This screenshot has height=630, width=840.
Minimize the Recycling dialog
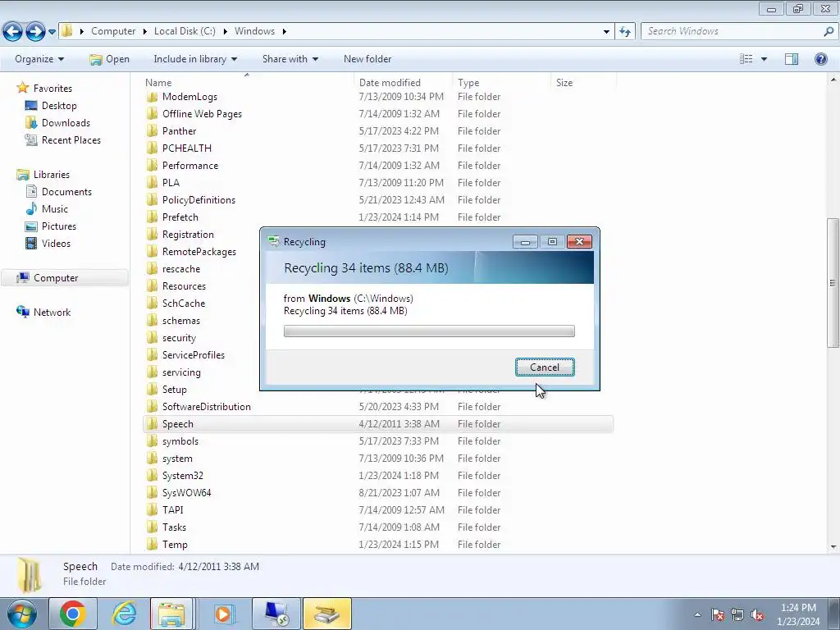tap(525, 242)
